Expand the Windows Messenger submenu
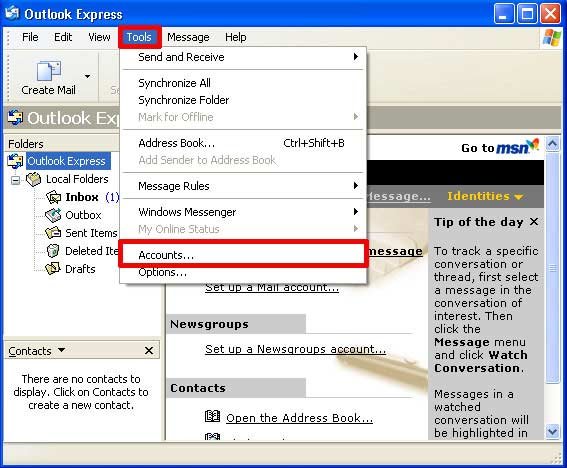Viewport: 567px width, 468px height. [x=356, y=212]
